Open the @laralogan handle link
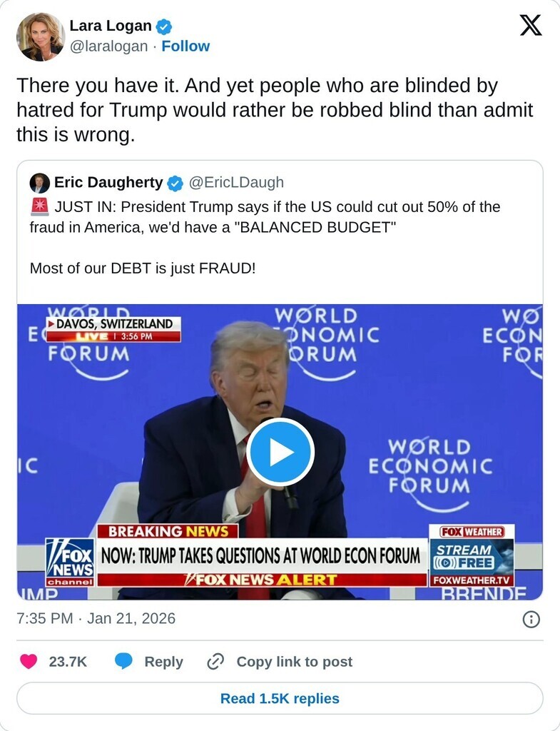The height and width of the screenshot is (731, 560). click(x=108, y=46)
